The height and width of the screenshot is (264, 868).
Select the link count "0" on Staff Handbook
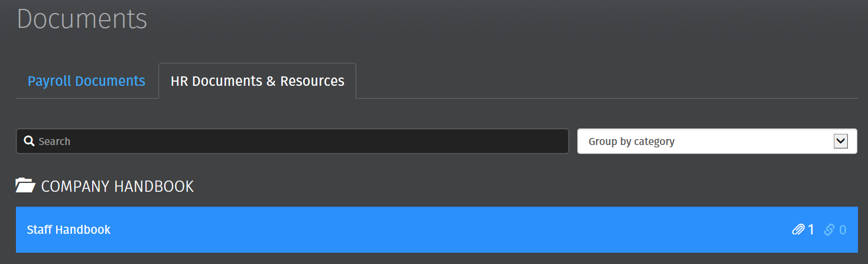[x=843, y=230]
